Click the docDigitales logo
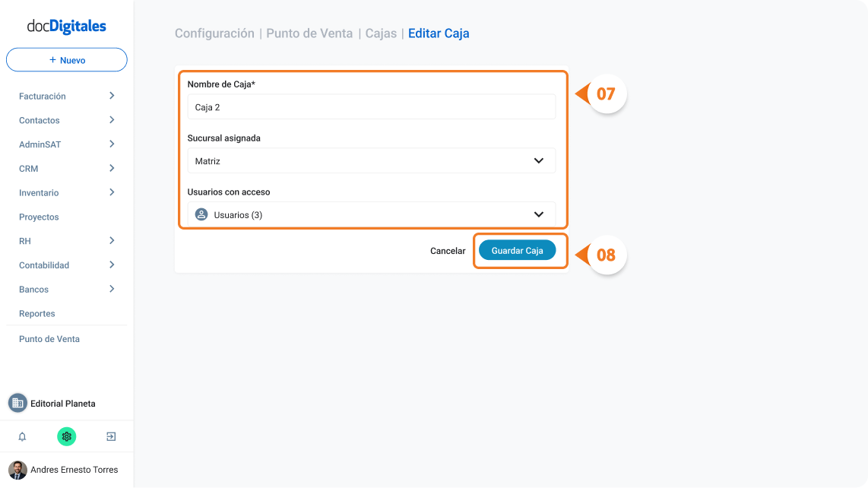Image resolution: width=868 pixels, height=488 pixels. (66, 26)
